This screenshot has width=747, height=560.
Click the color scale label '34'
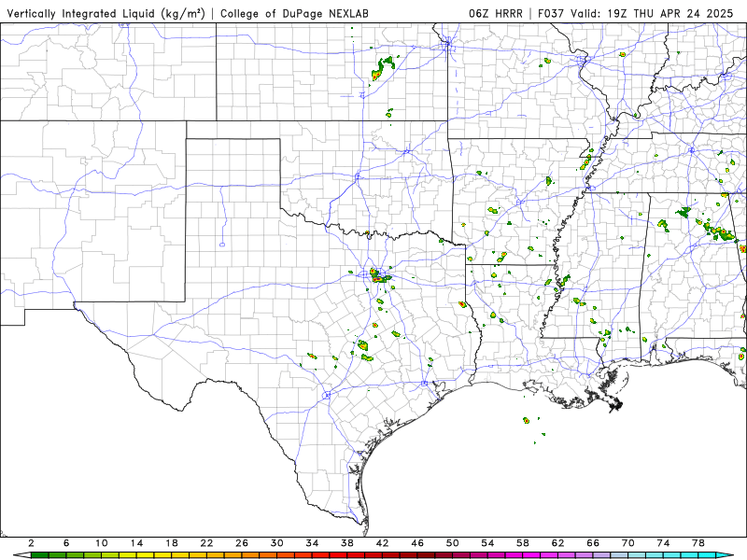(x=313, y=543)
